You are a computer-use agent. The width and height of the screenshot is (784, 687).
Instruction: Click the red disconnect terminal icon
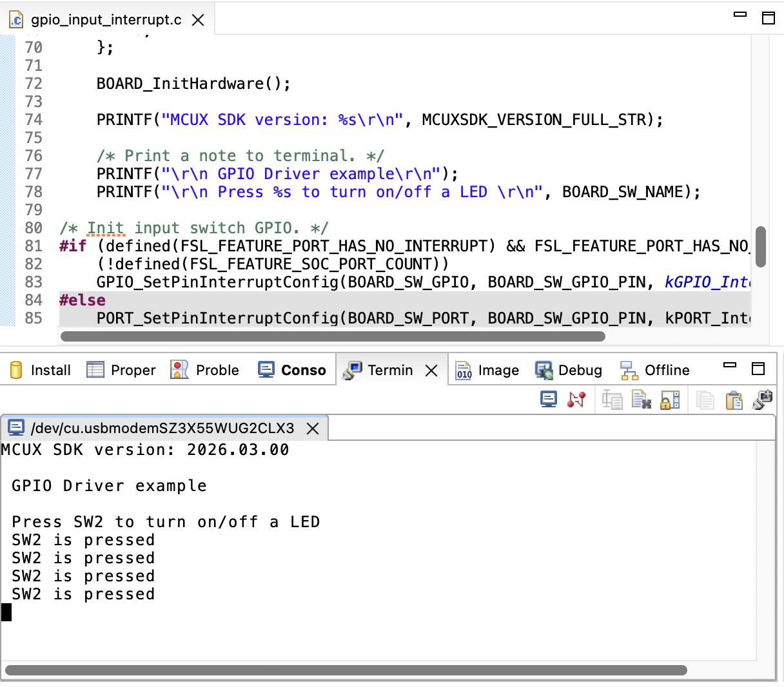(576, 400)
